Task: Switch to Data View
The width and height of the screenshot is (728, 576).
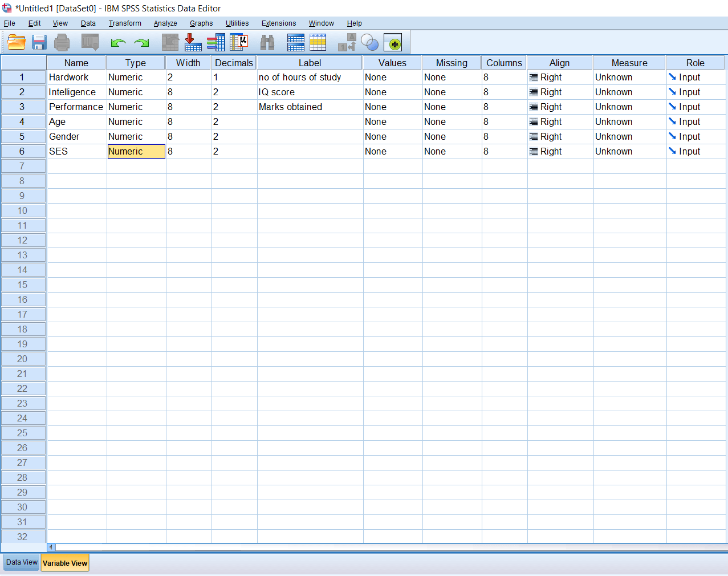Action: click(x=21, y=562)
